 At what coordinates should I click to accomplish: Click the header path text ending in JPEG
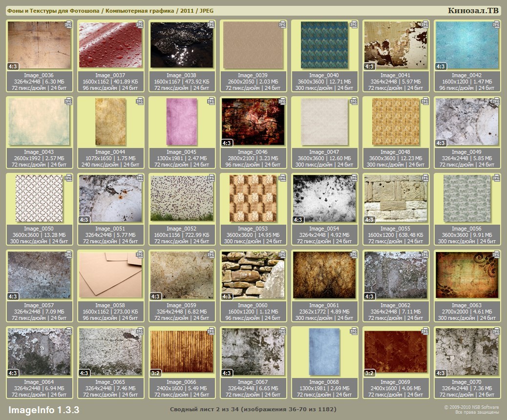[110, 10]
